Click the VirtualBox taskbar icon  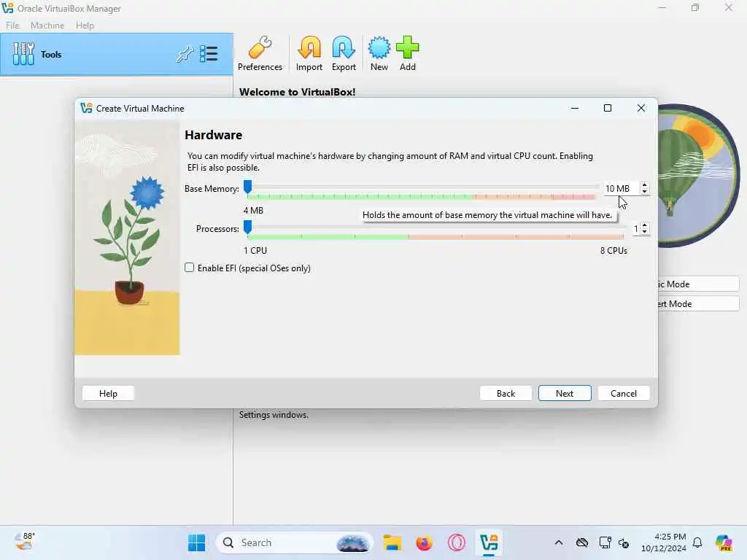pyautogui.click(x=489, y=542)
